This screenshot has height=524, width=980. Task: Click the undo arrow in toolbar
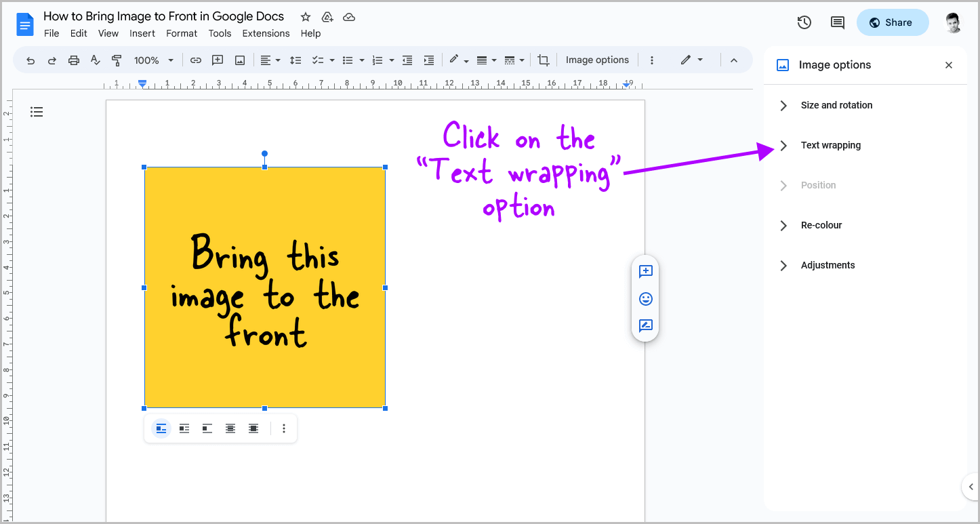pyautogui.click(x=30, y=60)
